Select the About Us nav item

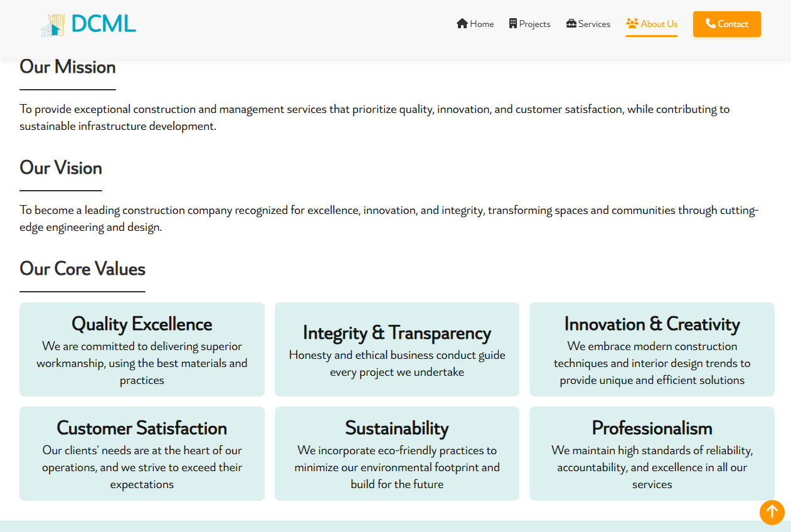659,24
